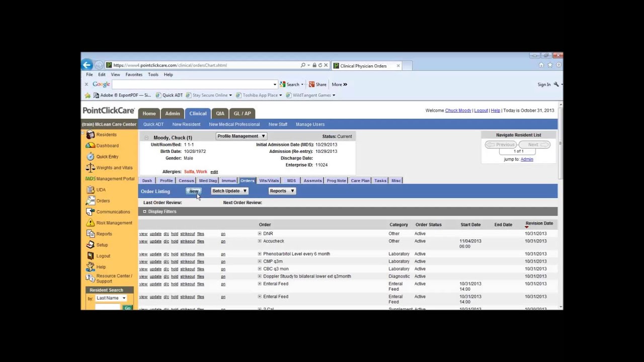
Task: Click the Google toolbar Sign In button
Action: point(544,84)
